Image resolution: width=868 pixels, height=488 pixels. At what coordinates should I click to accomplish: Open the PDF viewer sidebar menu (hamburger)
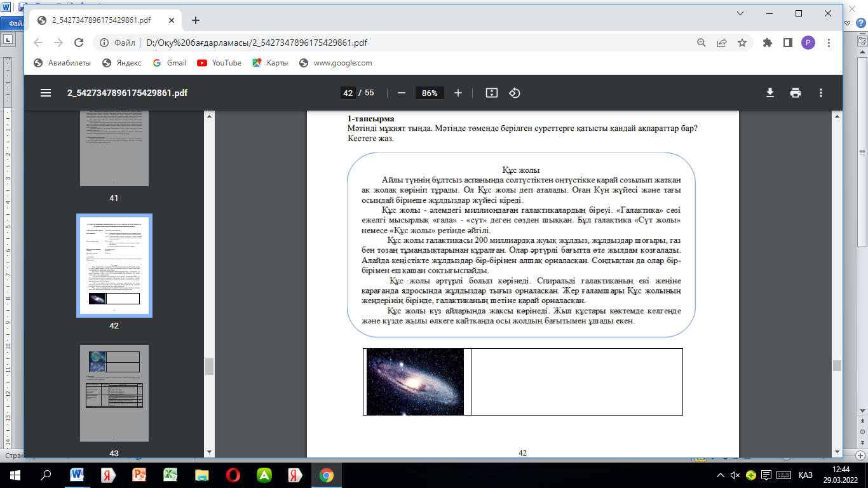coord(46,93)
